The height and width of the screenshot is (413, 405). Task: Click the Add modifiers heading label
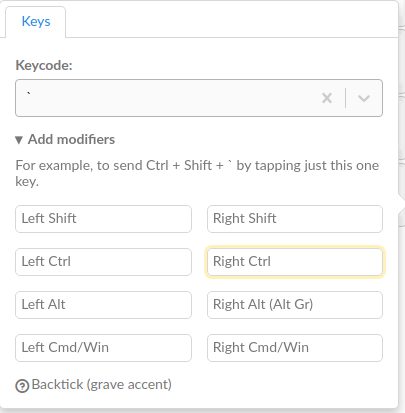pos(71,139)
